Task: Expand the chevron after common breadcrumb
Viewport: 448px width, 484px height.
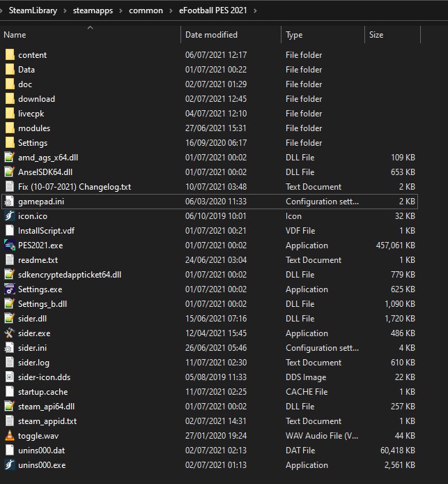Action: 171,10
